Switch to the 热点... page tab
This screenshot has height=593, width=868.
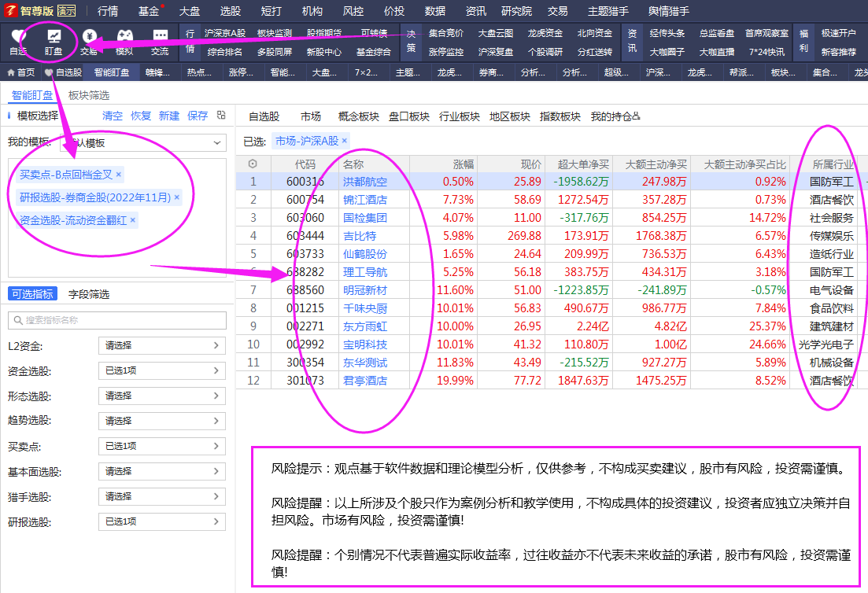tap(199, 72)
